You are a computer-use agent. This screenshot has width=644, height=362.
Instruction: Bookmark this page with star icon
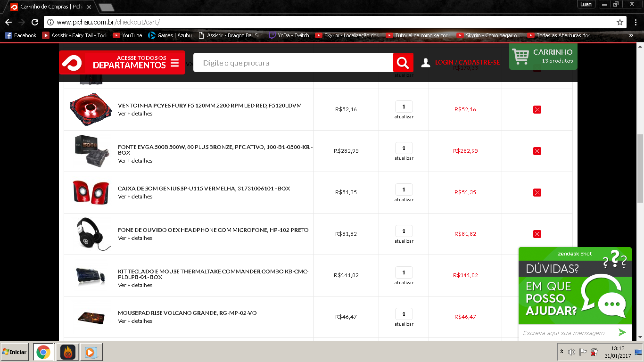(620, 22)
